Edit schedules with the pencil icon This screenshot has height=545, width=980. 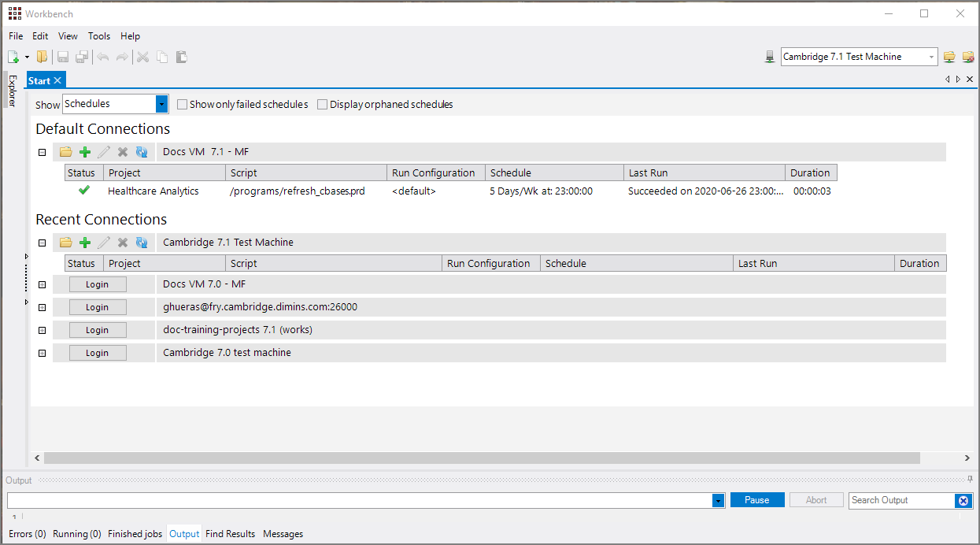(103, 151)
